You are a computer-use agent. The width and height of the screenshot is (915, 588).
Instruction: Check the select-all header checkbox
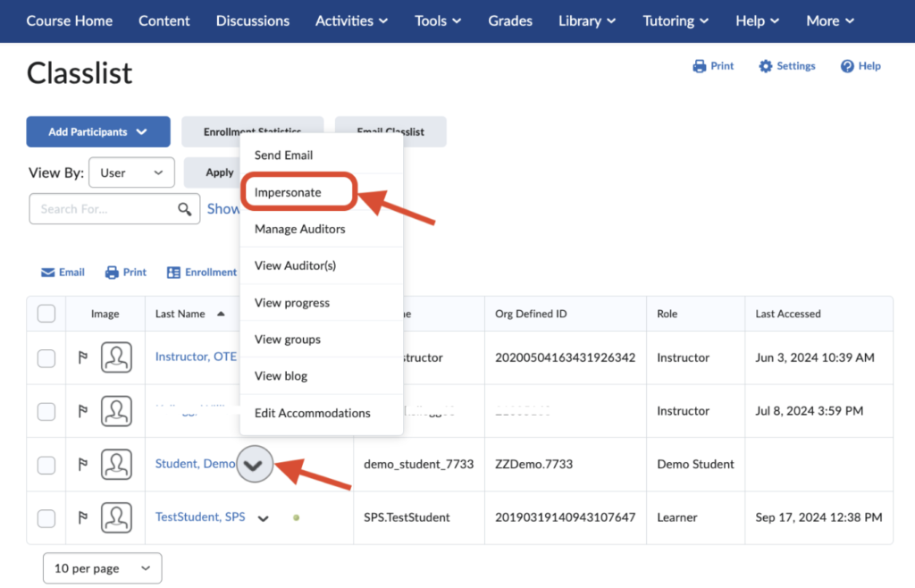tap(46, 314)
